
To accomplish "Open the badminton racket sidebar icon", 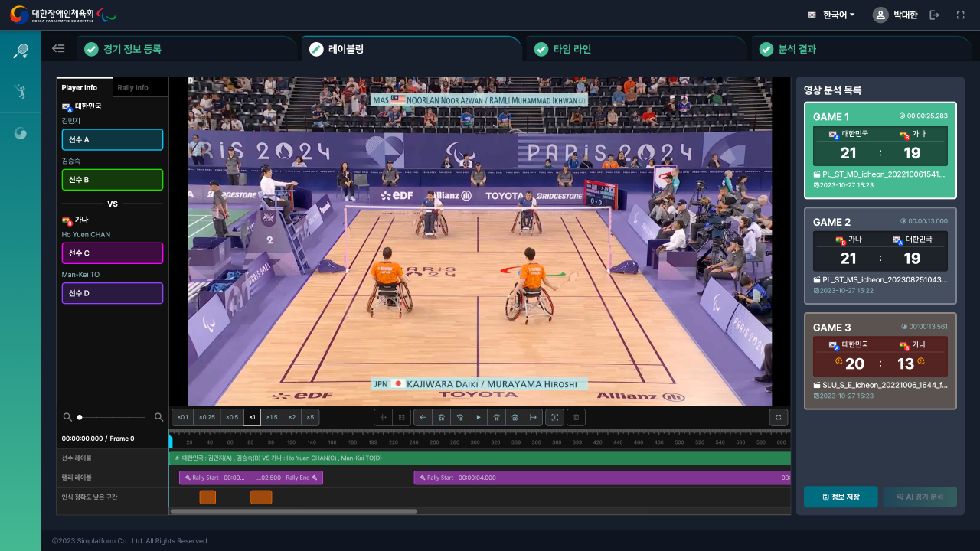I will tap(21, 51).
